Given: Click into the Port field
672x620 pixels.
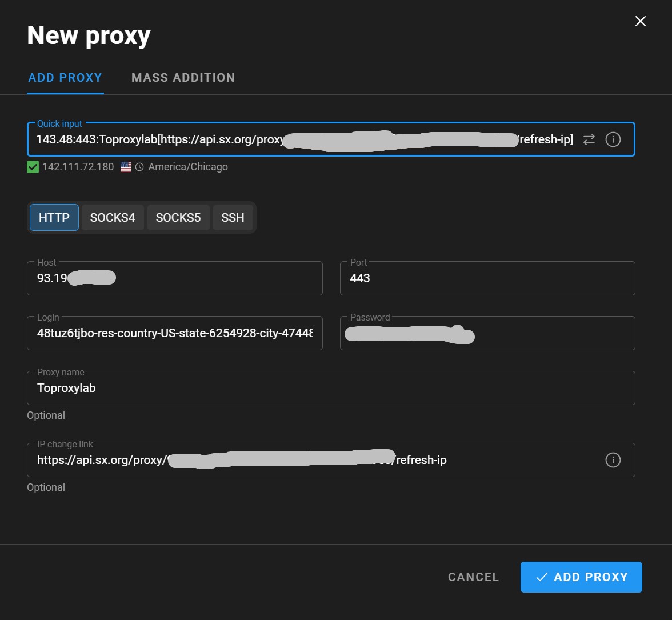Looking at the screenshot, I should pos(487,278).
